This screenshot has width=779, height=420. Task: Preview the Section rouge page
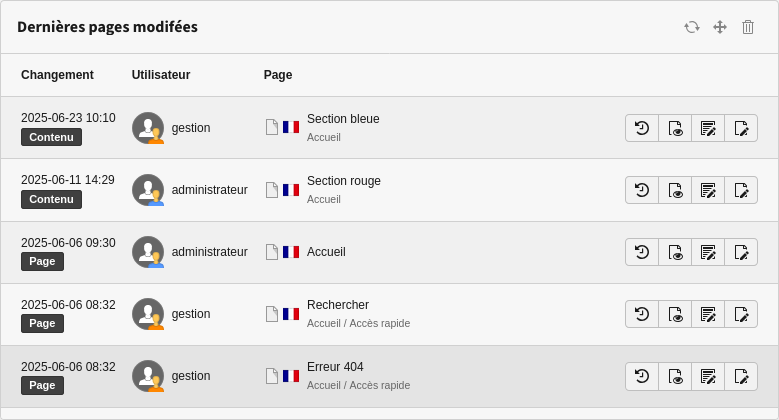675,190
